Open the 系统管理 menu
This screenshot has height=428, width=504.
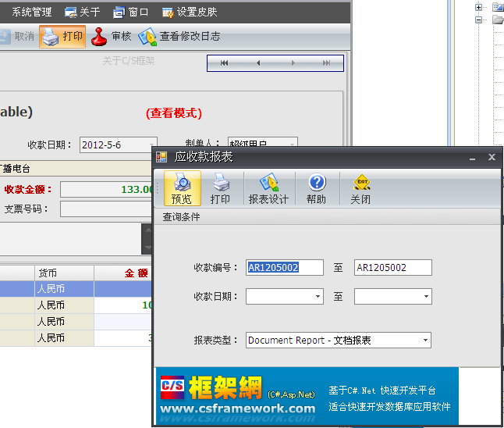pos(31,12)
